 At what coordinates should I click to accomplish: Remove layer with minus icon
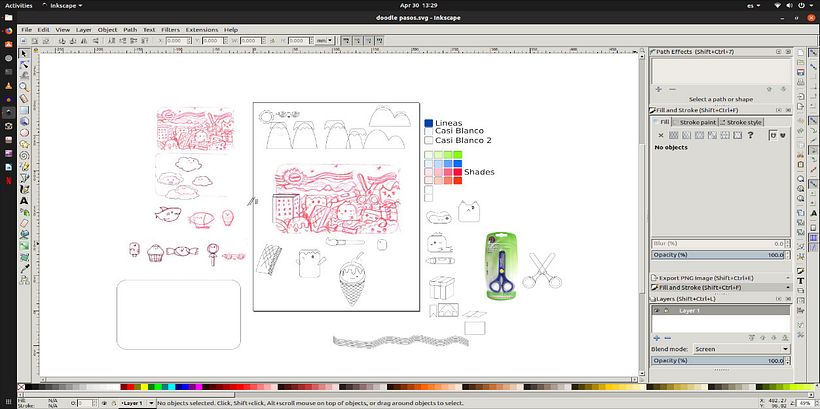(x=666, y=338)
